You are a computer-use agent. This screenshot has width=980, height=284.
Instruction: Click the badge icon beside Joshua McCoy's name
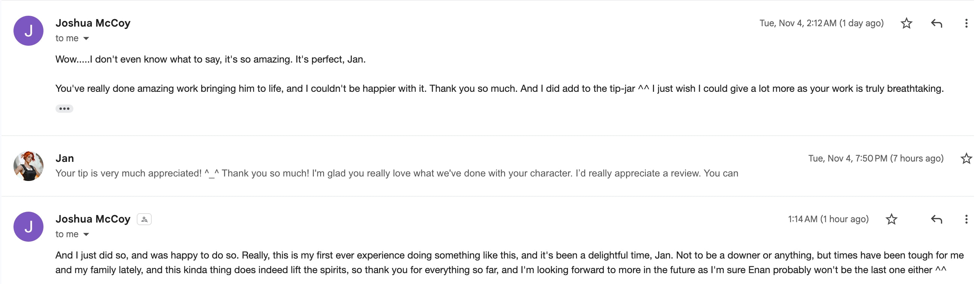pos(144,219)
